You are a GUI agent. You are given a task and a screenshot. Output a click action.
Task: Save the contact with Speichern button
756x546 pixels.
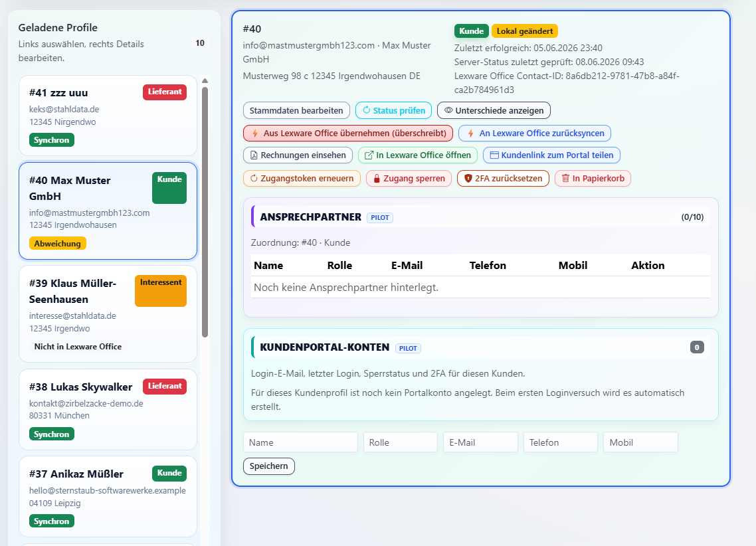pyautogui.click(x=268, y=466)
